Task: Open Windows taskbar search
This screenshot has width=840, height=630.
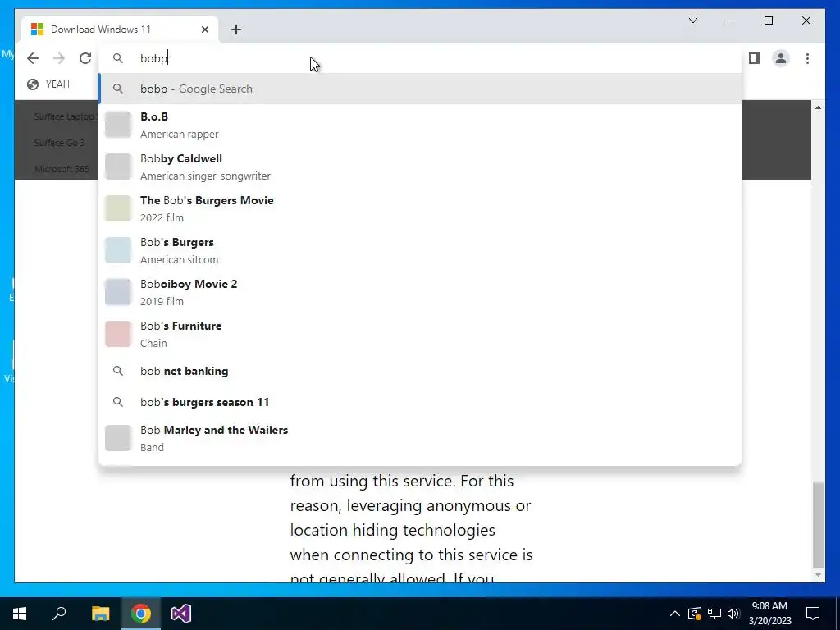Action: tap(59, 614)
